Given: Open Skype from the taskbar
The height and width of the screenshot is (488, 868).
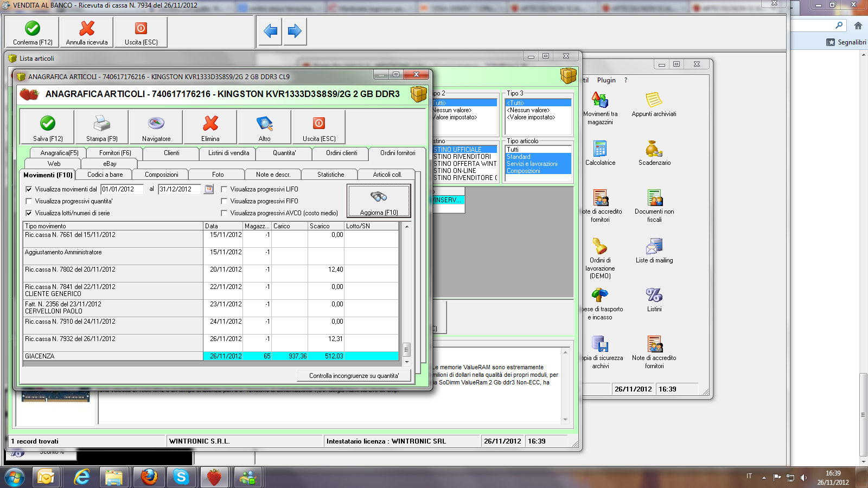Looking at the screenshot, I should (x=181, y=477).
